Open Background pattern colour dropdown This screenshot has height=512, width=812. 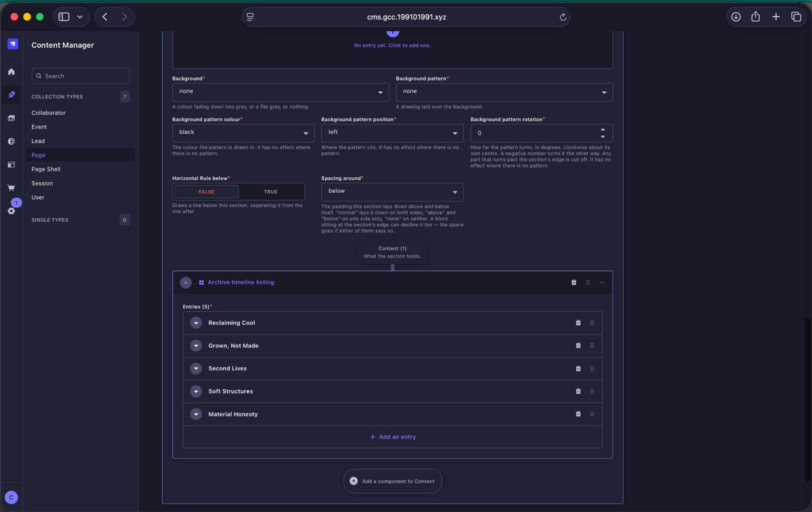click(243, 133)
